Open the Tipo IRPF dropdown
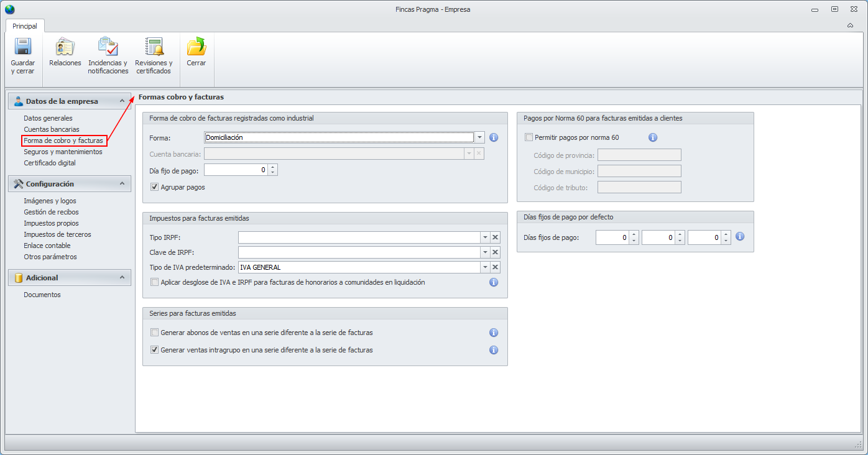Viewport: 868px width, 455px height. (485, 237)
